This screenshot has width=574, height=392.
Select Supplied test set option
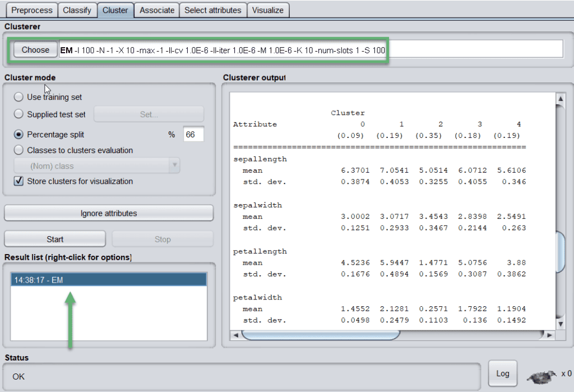[18, 114]
